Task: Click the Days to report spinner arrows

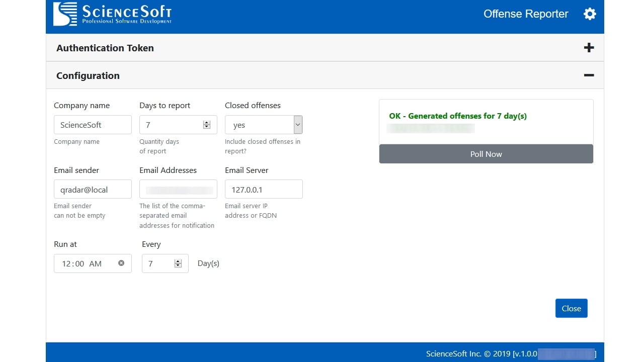Action: tap(206, 125)
